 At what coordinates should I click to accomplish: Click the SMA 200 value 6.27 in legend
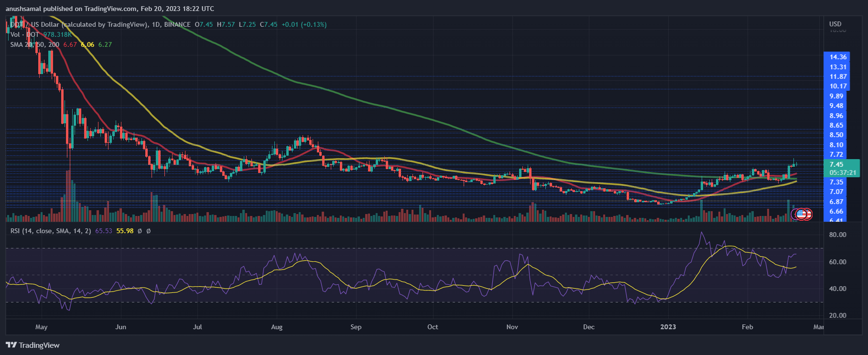coord(105,44)
